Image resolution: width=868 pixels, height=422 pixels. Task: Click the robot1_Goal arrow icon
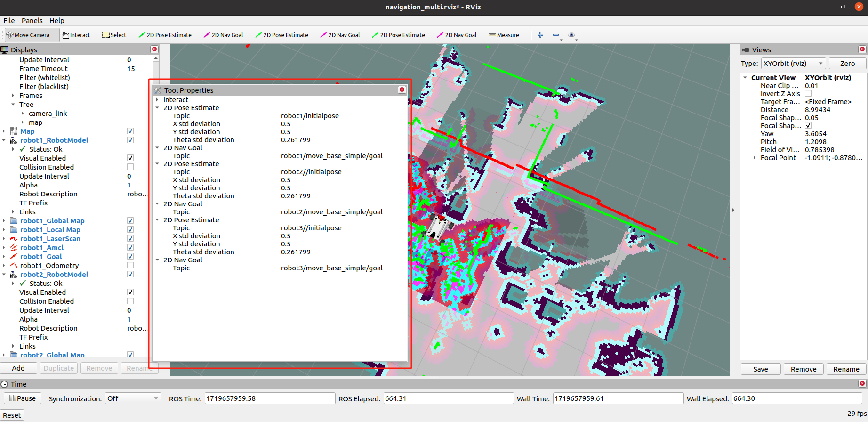coord(14,256)
